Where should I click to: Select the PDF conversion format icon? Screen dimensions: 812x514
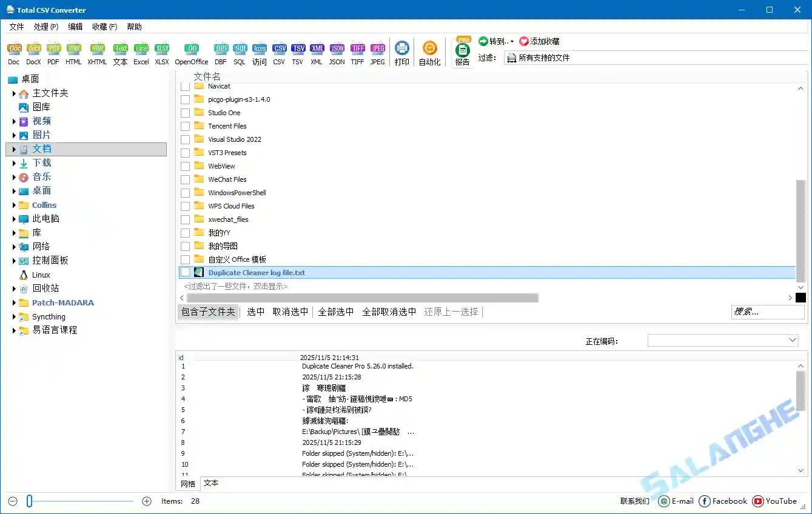click(53, 48)
